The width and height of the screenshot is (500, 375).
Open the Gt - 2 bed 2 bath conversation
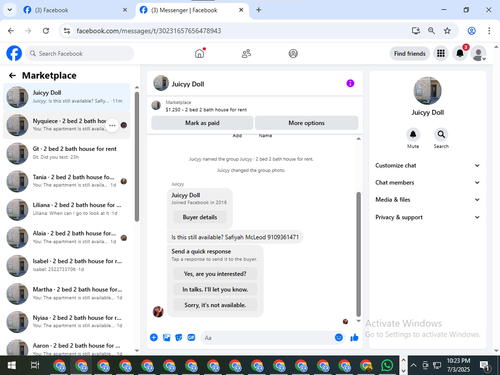pyautogui.click(x=67, y=153)
